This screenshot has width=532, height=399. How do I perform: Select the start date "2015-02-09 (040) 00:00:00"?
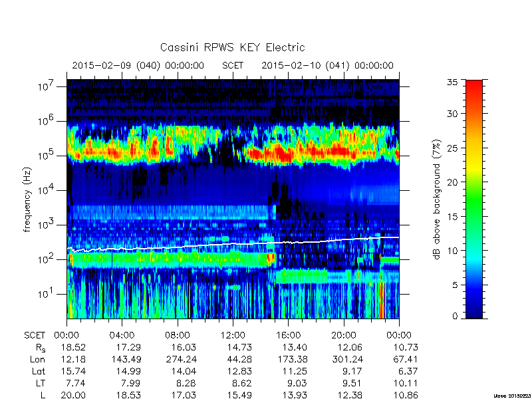point(138,65)
